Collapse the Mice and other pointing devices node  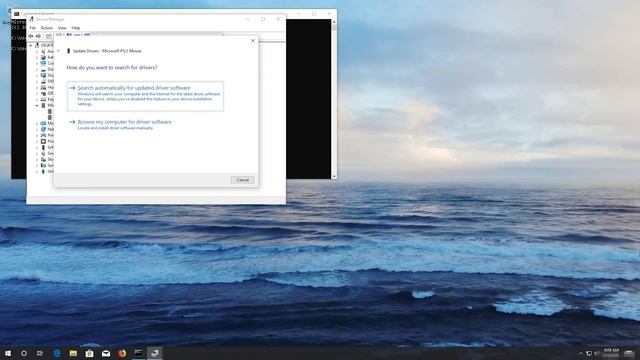(37, 105)
